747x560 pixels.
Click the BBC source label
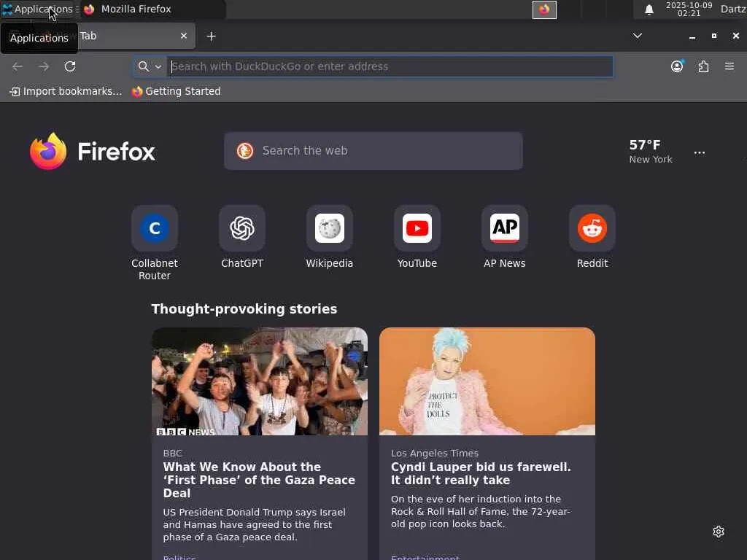coord(172,454)
